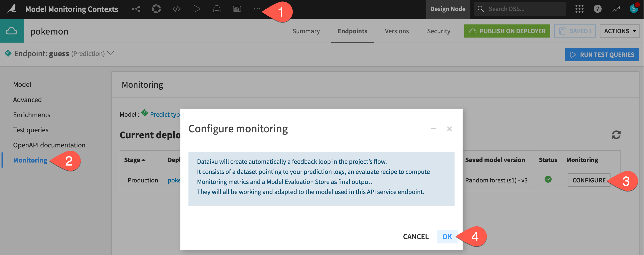This screenshot has width=644, height=255.
Task: Click OK in the Configure monitoring dialog
Action: [x=447, y=237]
